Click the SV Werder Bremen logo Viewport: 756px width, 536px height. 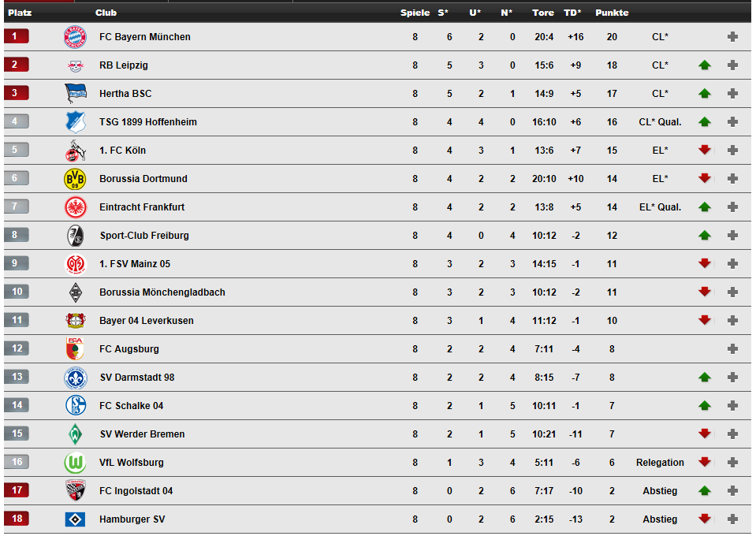pos(75,434)
